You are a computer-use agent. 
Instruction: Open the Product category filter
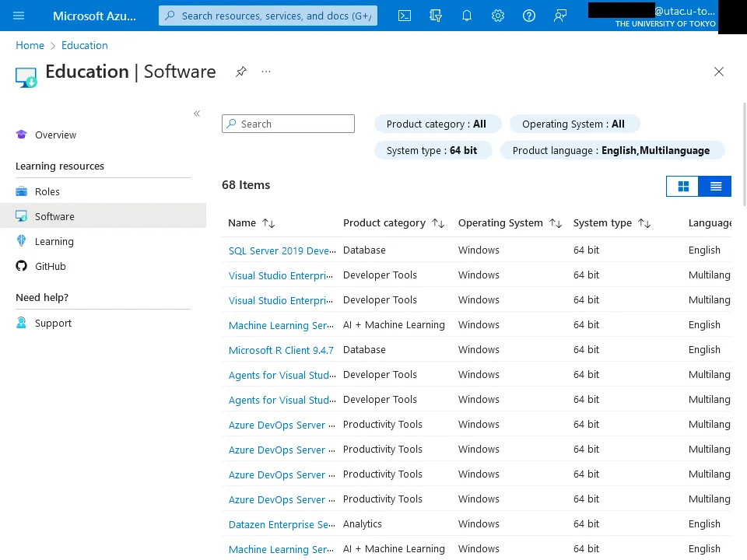[437, 124]
